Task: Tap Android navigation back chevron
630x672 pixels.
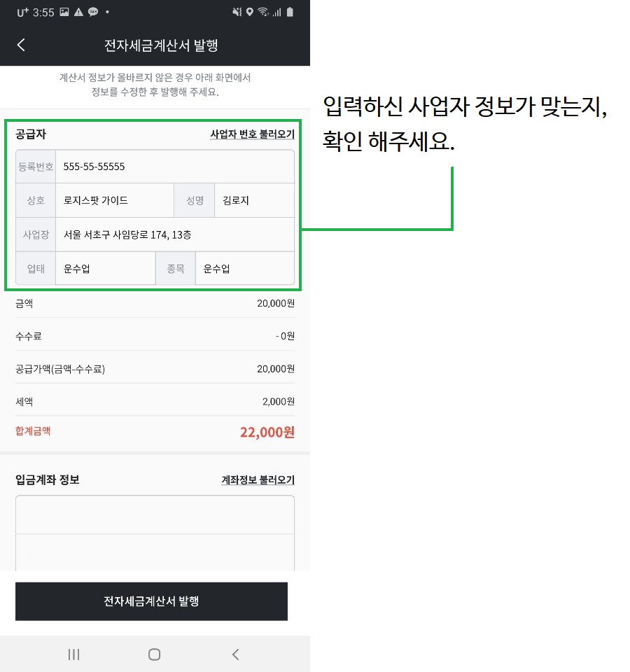Action: tap(235, 654)
